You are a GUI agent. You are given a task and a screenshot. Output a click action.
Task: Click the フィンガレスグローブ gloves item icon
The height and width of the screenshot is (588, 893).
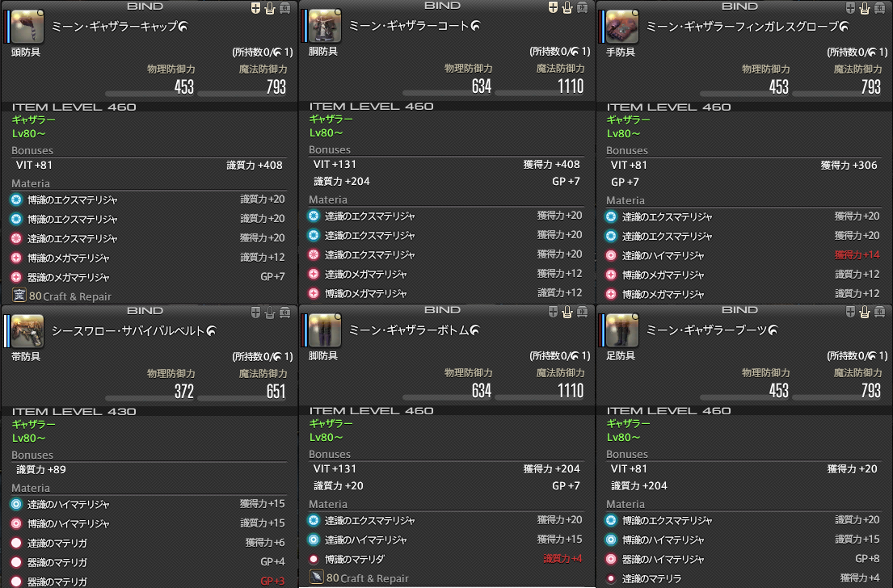tap(622, 26)
